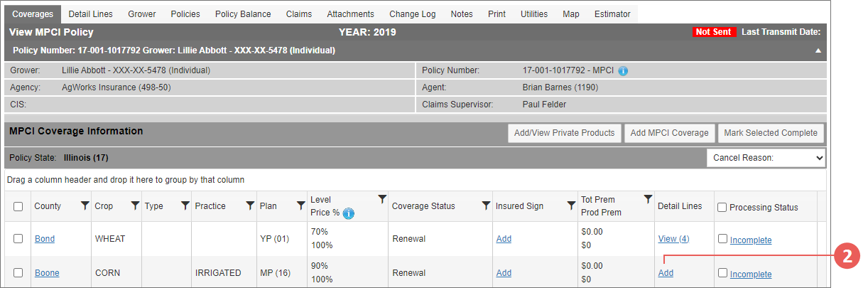Image resolution: width=868 pixels, height=288 pixels.
Task: Open the Crop column filter icon
Action: coord(135,206)
